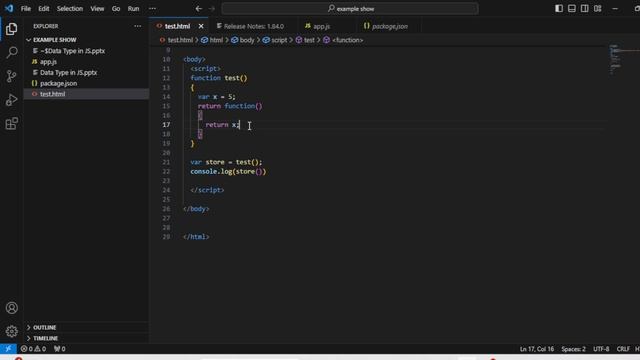The height and width of the screenshot is (360, 640).
Task: Click the var x = 5; code line
Action: pyautogui.click(x=217, y=97)
